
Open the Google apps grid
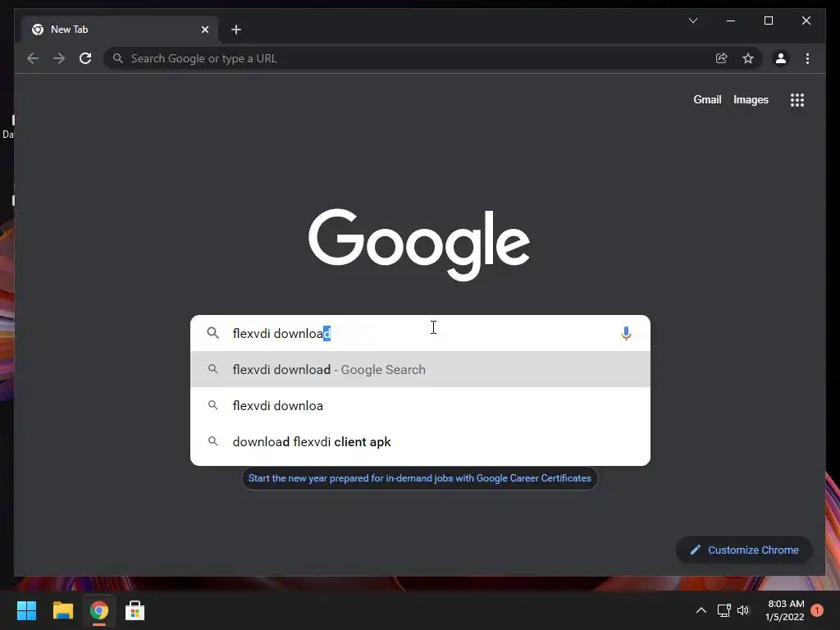point(797,99)
